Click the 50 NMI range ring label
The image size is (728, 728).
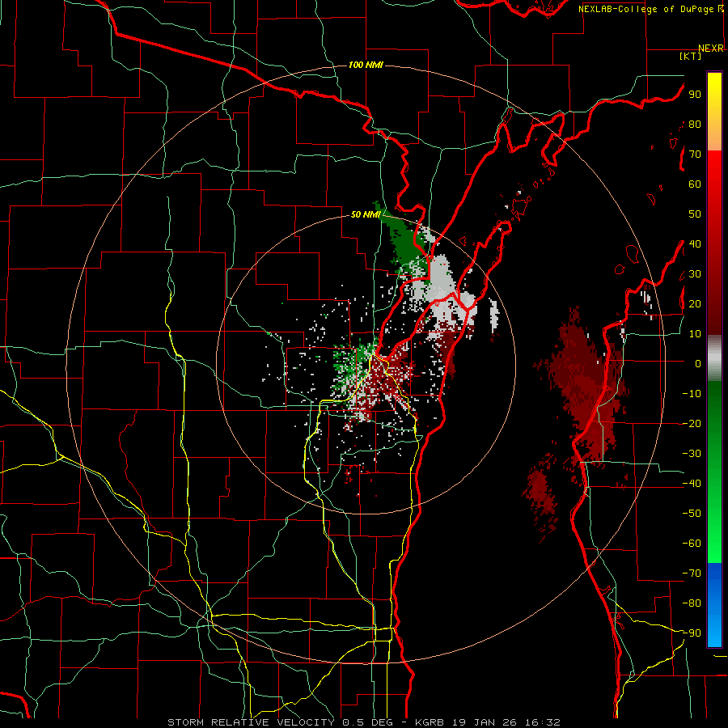366,214
